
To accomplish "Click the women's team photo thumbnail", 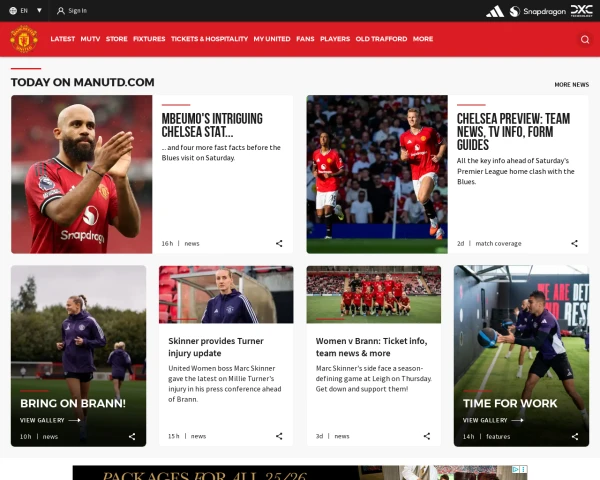I will point(373,294).
